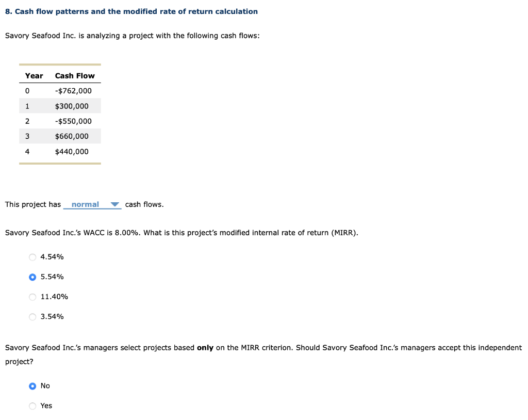The width and height of the screenshot is (528, 420).
Task: Click the Year 0 table row
Action: click(x=60, y=90)
